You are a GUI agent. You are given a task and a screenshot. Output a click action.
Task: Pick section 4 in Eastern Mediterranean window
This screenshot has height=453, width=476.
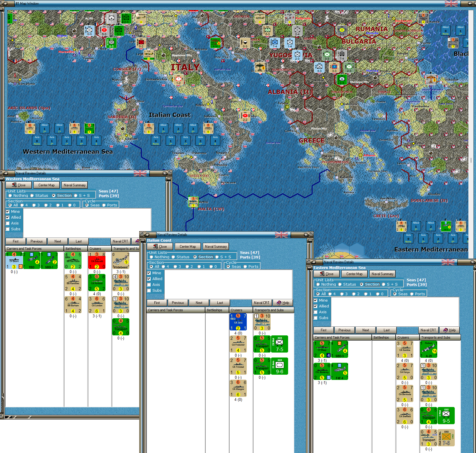[x=332, y=294]
